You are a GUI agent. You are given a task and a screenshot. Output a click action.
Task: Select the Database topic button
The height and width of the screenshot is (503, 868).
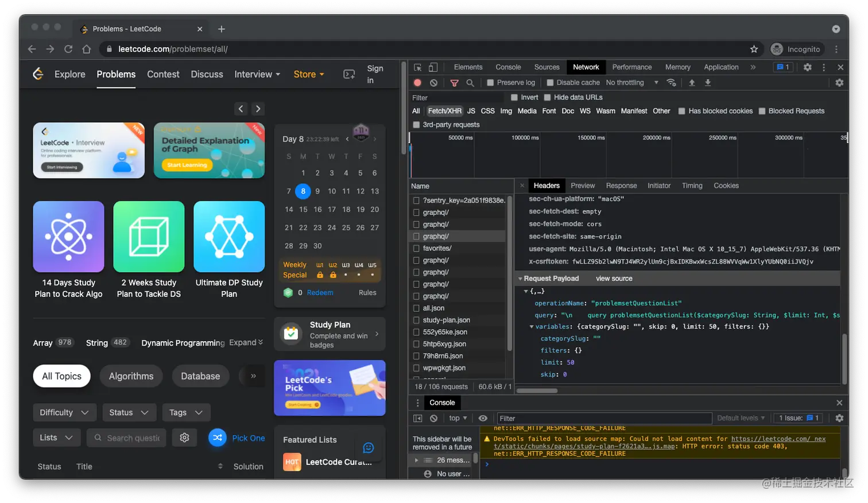[x=200, y=376]
